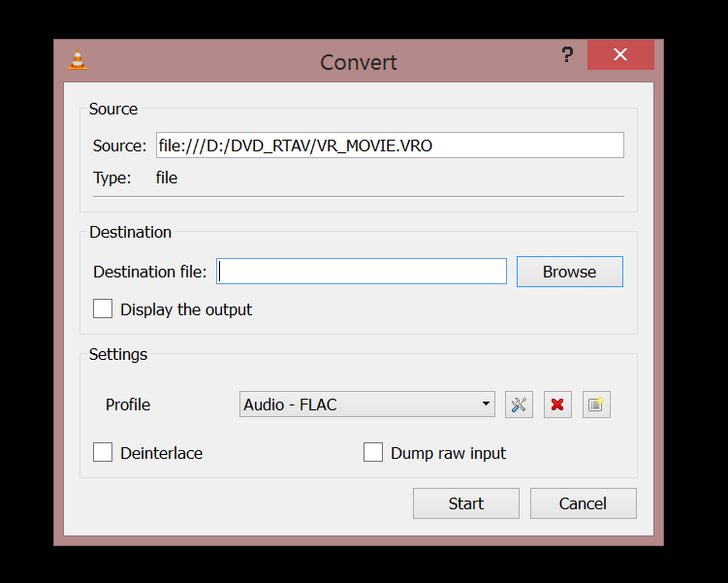Check the Dump raw input option

click(x=373, y=453)
